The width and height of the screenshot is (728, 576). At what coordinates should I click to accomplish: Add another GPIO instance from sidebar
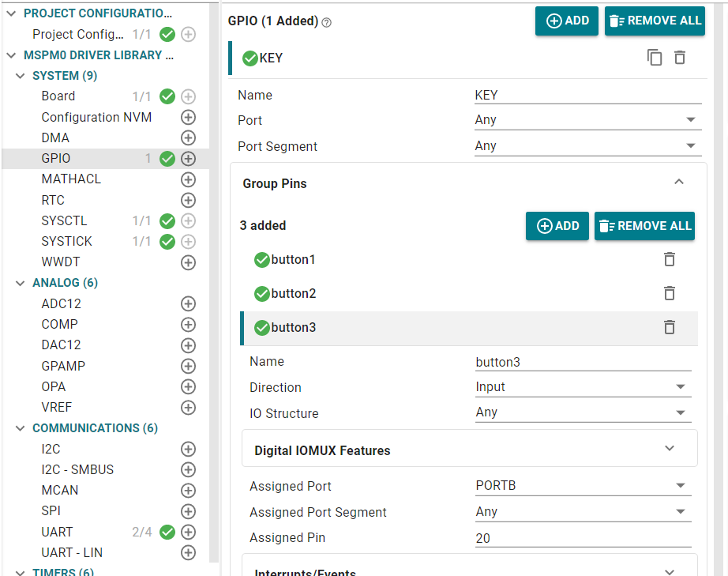(188, 158)
